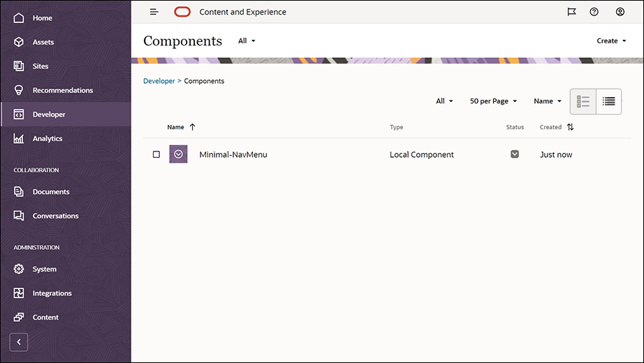Screen dimensions: 644x363
Task: Open Integrations under Administration
Action: point(66,293)
